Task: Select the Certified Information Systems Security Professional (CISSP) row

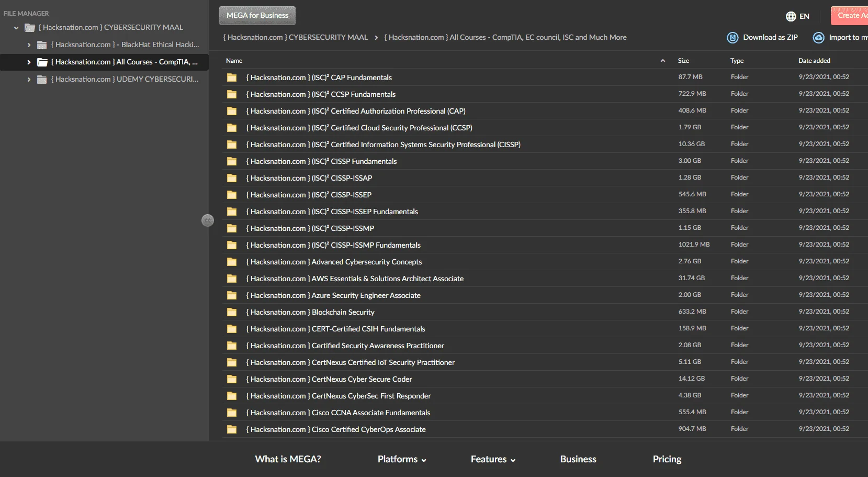Action: (544, 145)
